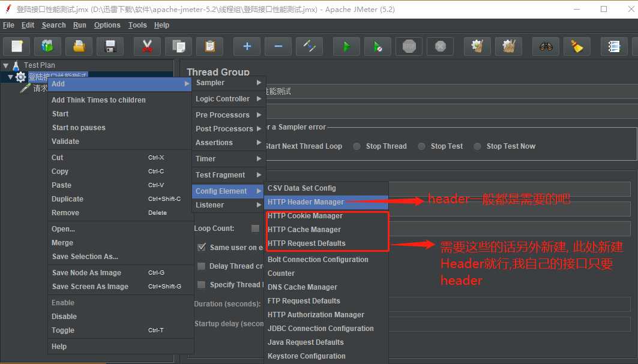The width and height of the screenshot is (638, 364).
Task: Start the test with green play icon
Action: (x=347, y=46)
